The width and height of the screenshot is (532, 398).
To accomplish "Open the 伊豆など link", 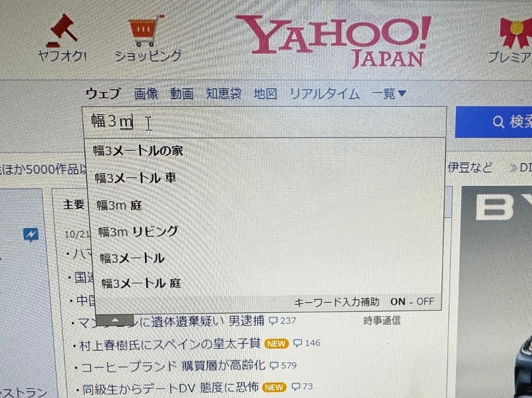I will pyautogui.click(x=470, y=167).
